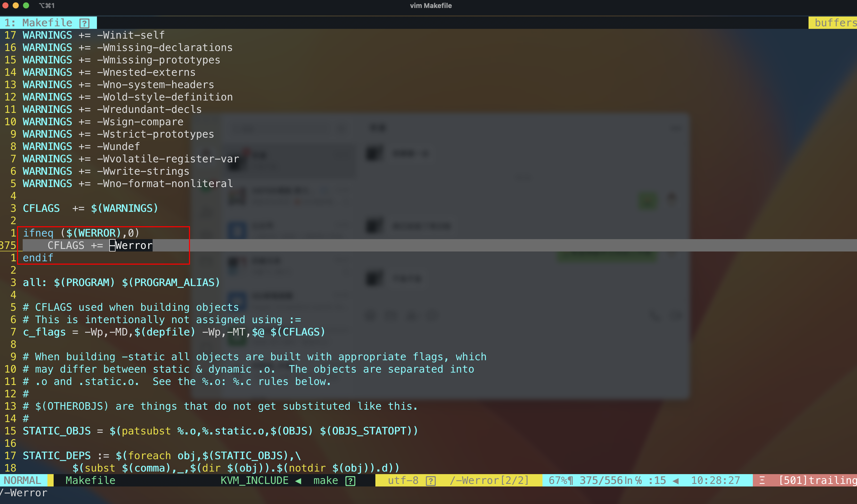Select the '1: Makefile' buffer tab

tap(48, 23)
